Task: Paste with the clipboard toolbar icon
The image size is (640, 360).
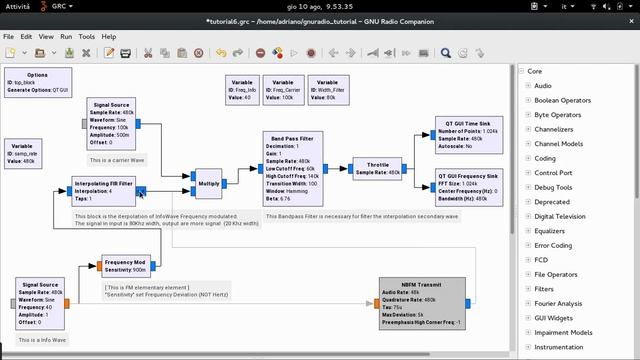Action: (x=182, y=53)
